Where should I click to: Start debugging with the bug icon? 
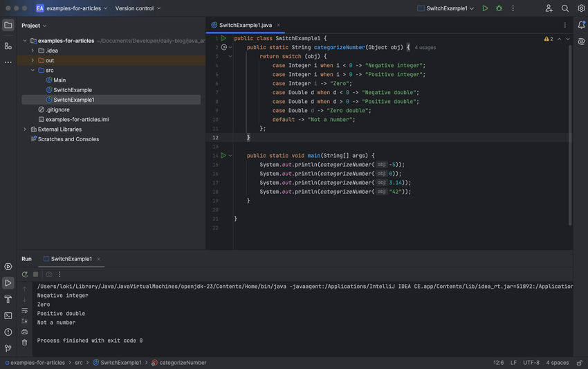pos(499,8)
